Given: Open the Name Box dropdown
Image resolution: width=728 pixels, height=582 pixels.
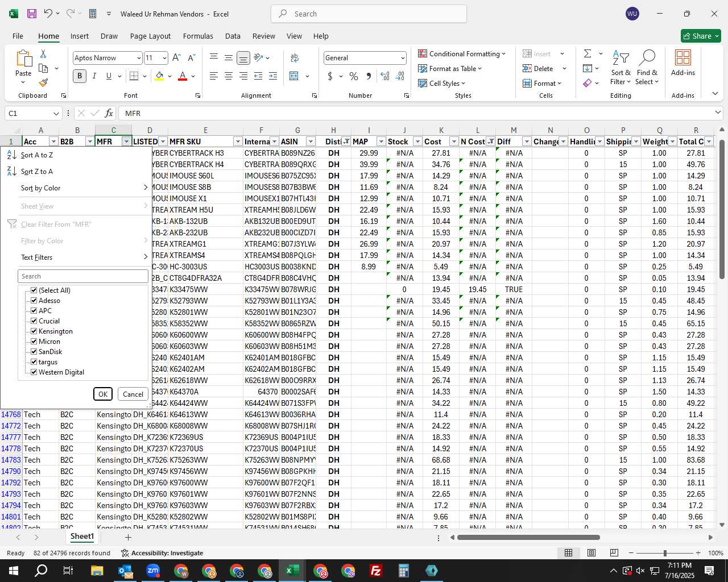Looking at the screenshot, I should (56, 113).
